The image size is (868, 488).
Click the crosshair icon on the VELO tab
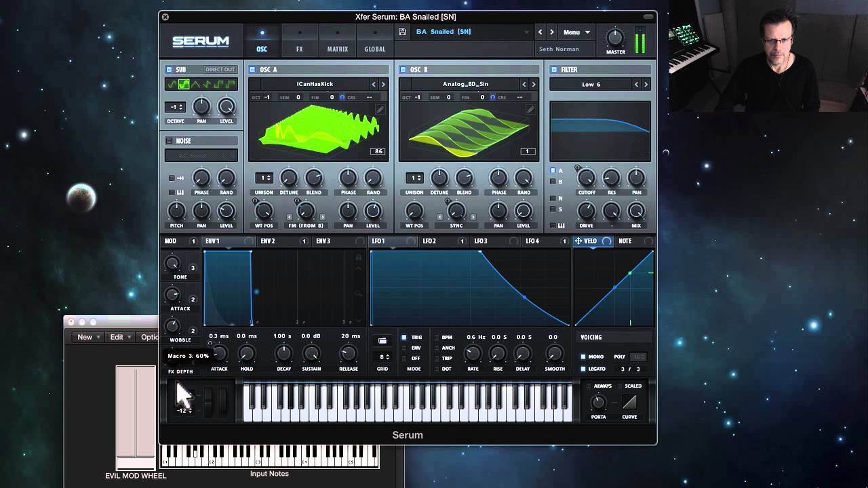point(577,241)
